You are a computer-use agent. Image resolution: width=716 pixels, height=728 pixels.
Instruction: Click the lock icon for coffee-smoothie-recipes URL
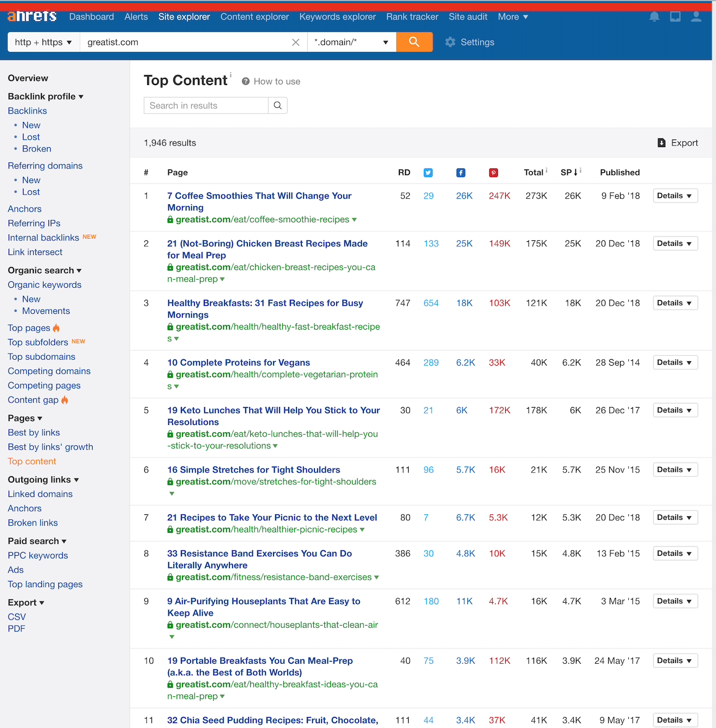point(171,220)
